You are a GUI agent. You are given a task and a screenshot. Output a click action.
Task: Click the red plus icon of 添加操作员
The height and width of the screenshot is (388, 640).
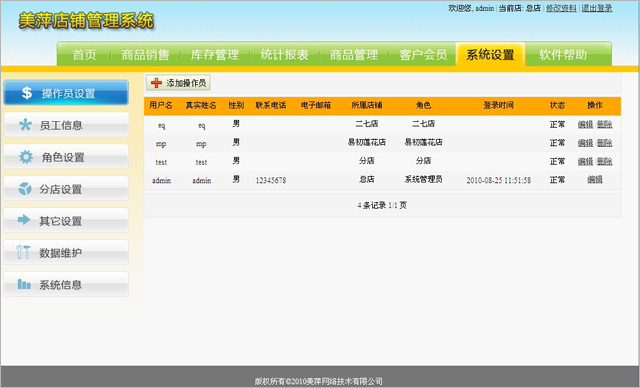click(156, 83)
